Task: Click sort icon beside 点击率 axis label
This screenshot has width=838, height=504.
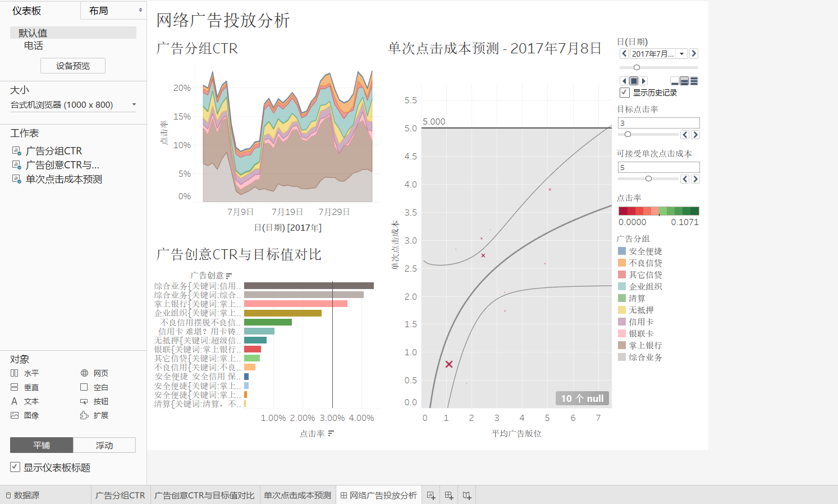Action: (x=331, y=433)
